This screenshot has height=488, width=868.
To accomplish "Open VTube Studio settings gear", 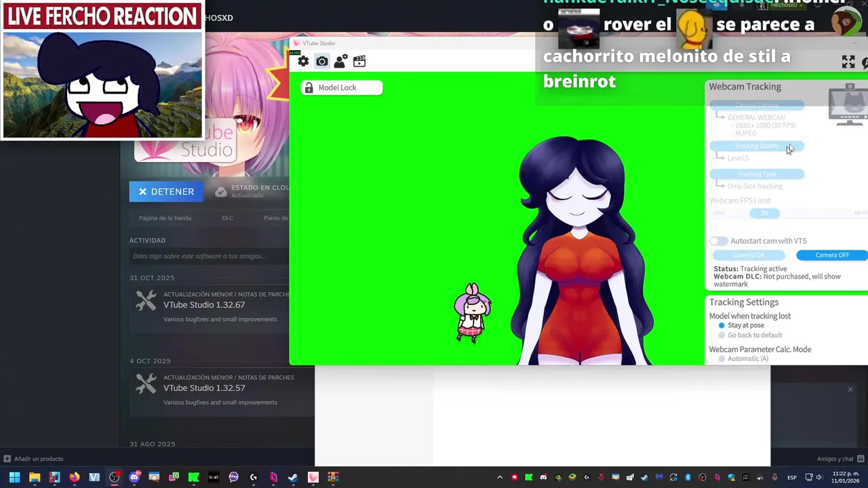I will (303, 61).
